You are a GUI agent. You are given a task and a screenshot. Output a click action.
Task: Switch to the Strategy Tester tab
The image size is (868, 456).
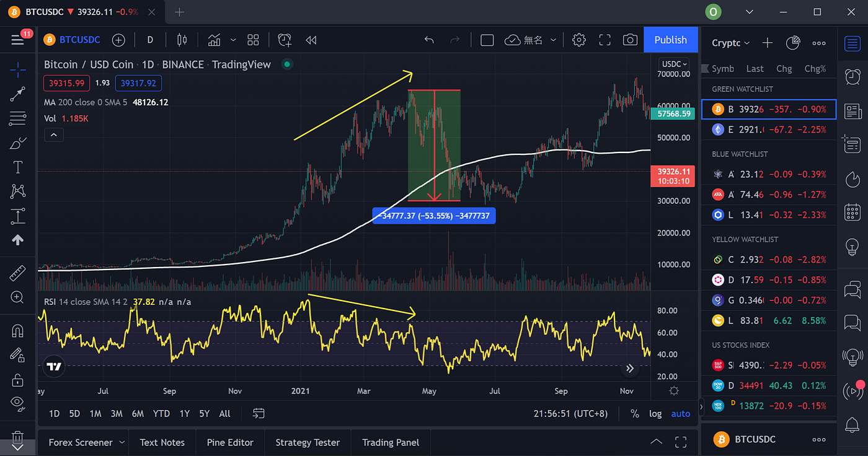coord(308,442)
